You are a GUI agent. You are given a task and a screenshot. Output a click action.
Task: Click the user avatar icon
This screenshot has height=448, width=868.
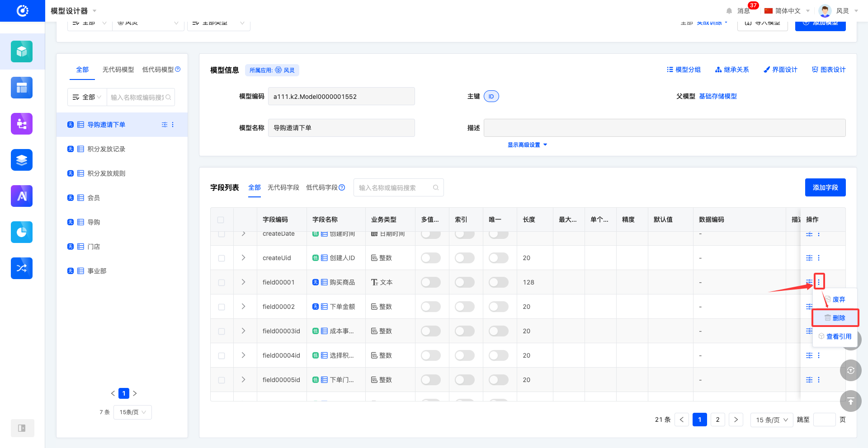click(x=825, y=11)
